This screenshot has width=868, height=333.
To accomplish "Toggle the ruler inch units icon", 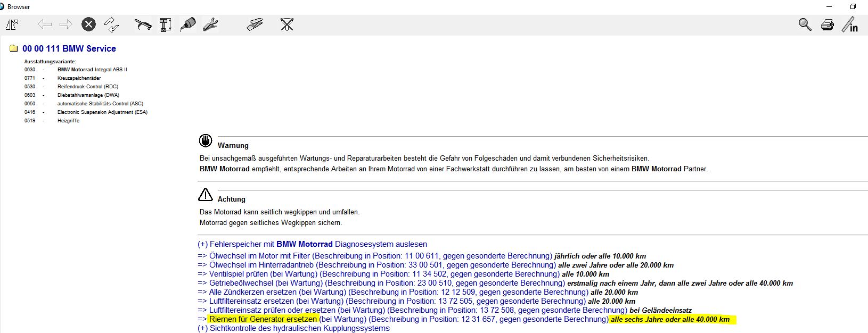I will coord(850,24).
